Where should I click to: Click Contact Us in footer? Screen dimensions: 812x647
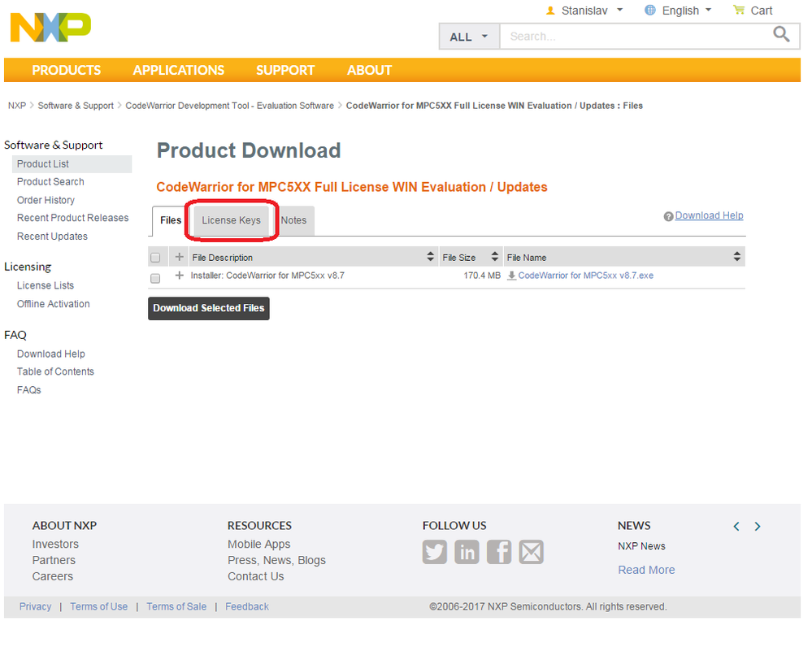pos(256,576)
